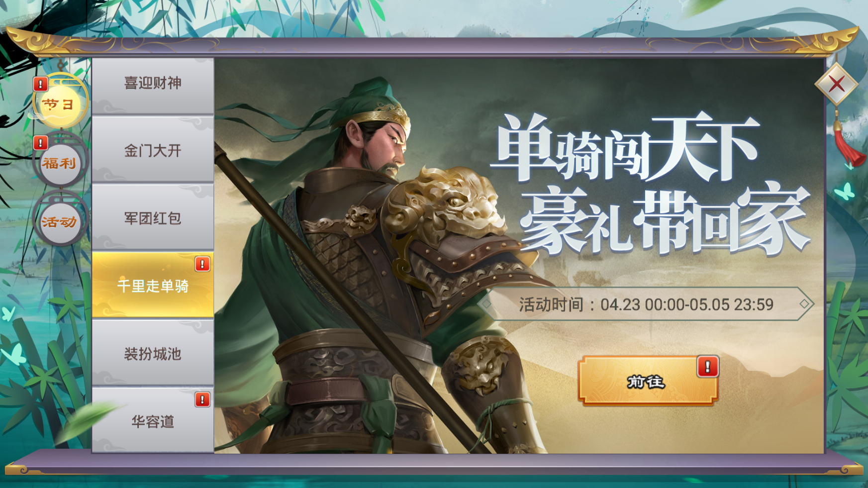Select the highlighted 千里走单骑 tab
868x488 pixels.
(153, 285)
